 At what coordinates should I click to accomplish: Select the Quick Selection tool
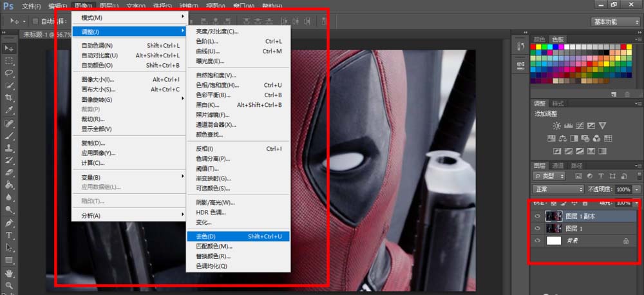coord(8,86)
